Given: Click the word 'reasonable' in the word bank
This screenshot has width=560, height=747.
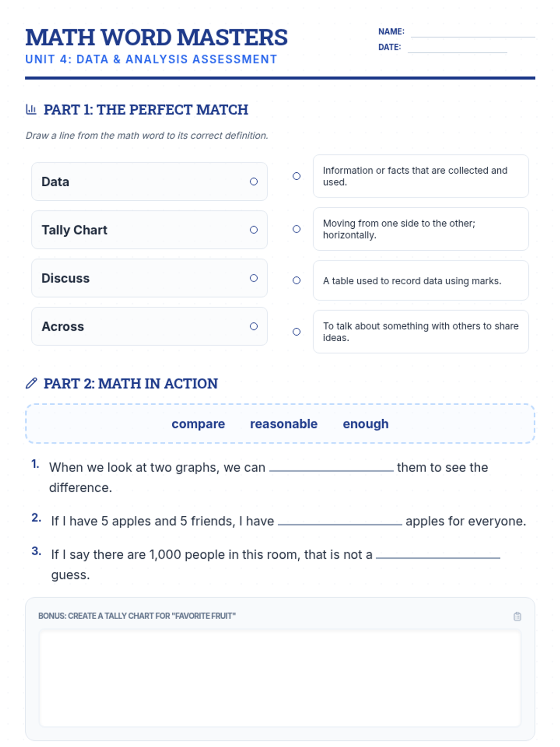Looking at the screenshot, I should point(284,424).
